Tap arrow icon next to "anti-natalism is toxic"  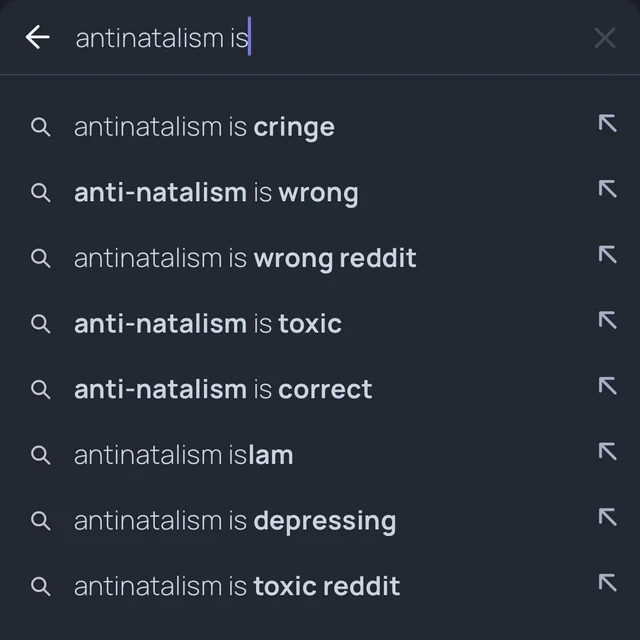click(x=607, y=320)
